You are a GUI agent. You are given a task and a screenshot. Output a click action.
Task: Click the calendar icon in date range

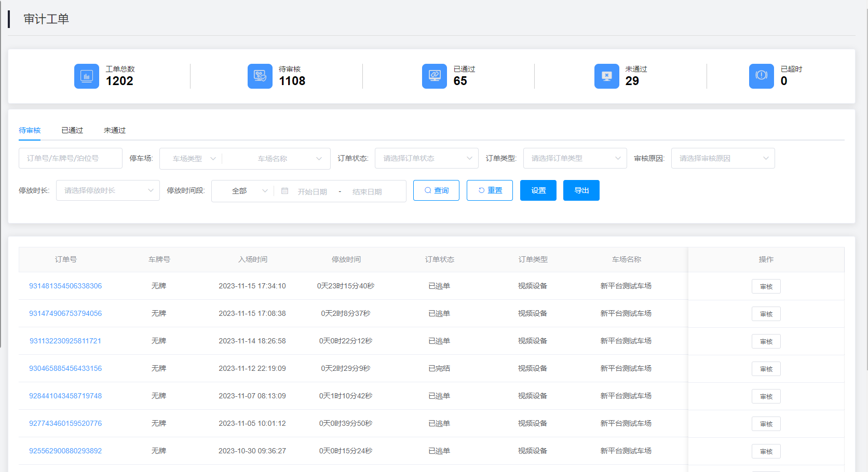(284, 191)
